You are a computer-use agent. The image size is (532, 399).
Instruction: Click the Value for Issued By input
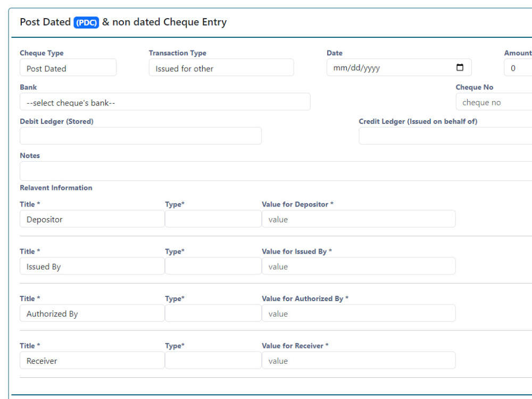pos(359,266)
